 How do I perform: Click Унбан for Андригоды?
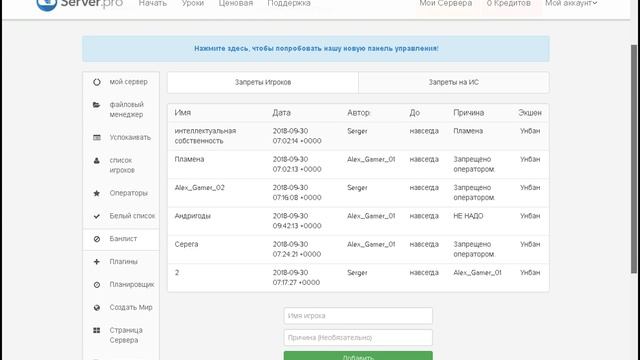(530, 216)
